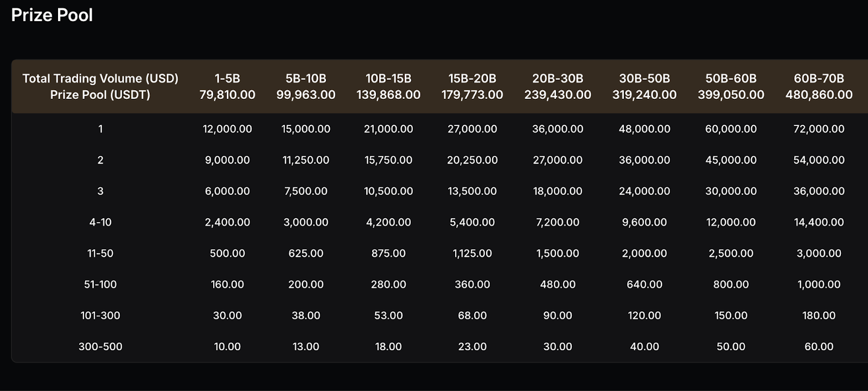This screenshot has width=868, height=391.
Task: Select the 50B-60B column header
Action: click(731, 79)
